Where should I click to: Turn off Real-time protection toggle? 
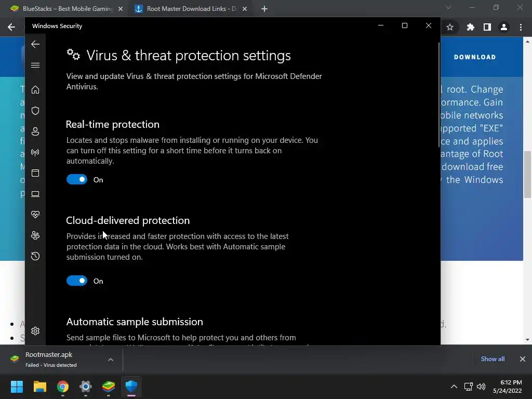click(x=77, y=179)
